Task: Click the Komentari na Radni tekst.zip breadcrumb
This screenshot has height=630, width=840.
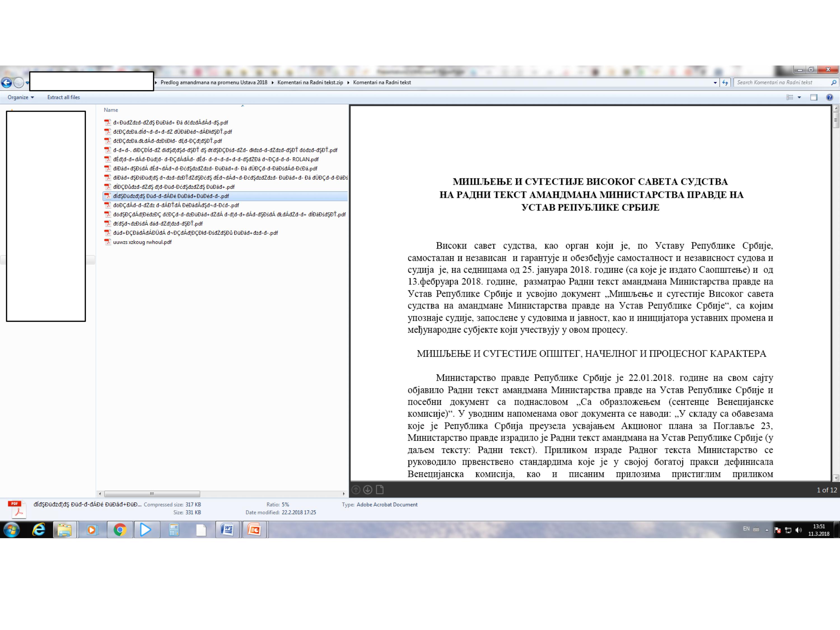Action: (x=310, y=82)
